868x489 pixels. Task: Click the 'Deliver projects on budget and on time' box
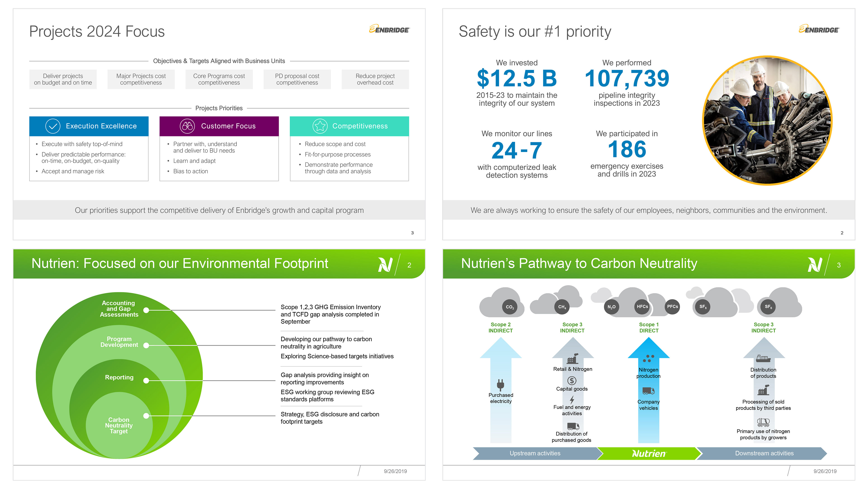[x=63, y=79]
